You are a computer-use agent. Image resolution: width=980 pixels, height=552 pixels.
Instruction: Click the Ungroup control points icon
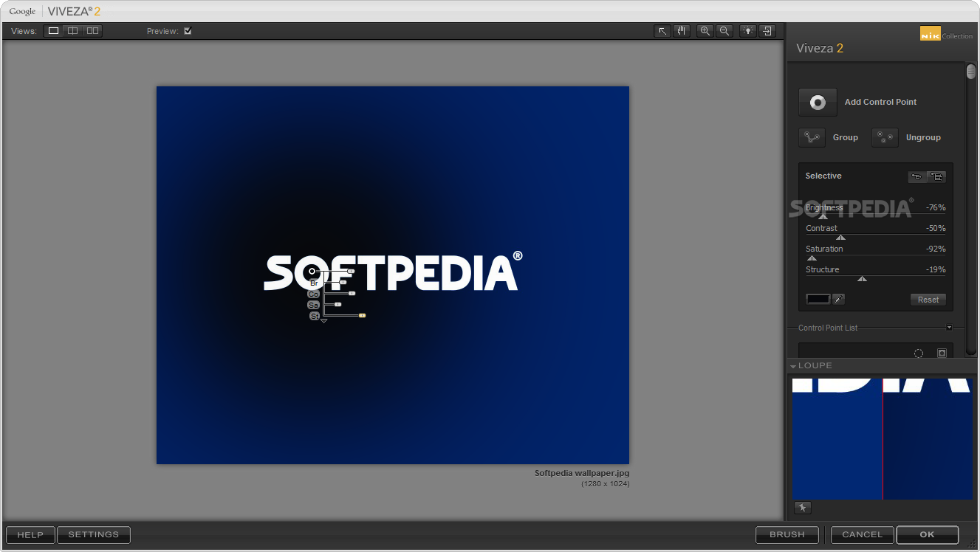tap(885, 137)
